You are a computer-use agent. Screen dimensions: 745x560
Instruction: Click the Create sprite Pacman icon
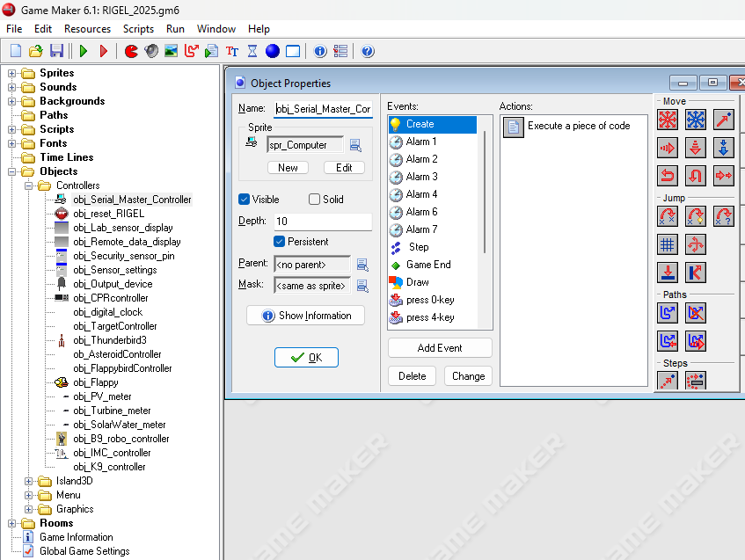131,51
